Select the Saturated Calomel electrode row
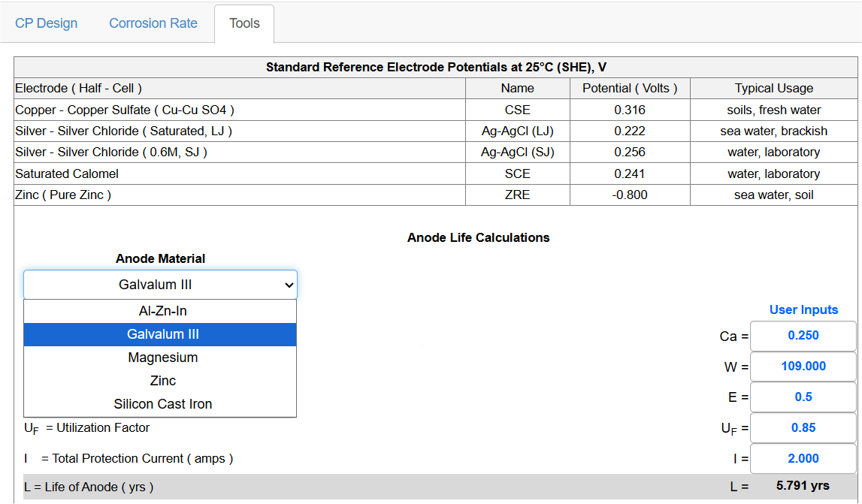This screenshot has height=504, width=862. [435, 174]
